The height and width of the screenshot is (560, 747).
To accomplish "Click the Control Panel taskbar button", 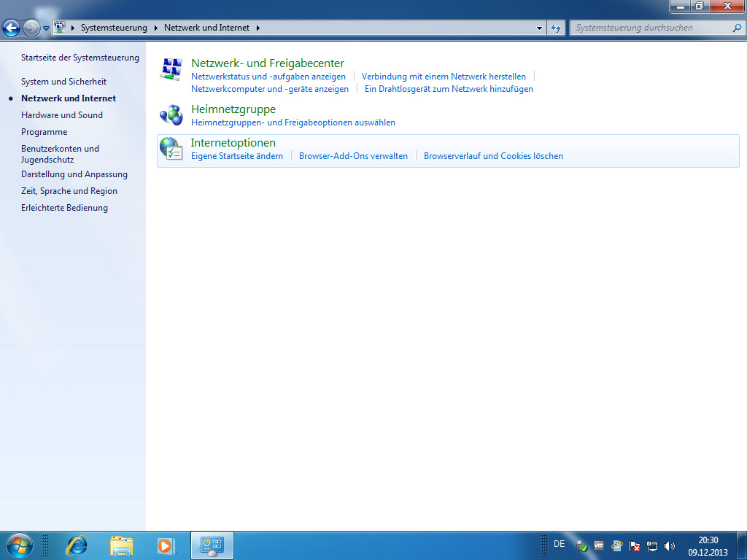I will coord(212,545).
